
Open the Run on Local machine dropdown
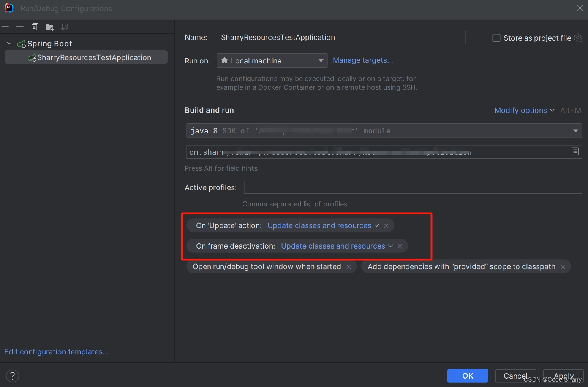pyautogui.click(x=272, y=60)
